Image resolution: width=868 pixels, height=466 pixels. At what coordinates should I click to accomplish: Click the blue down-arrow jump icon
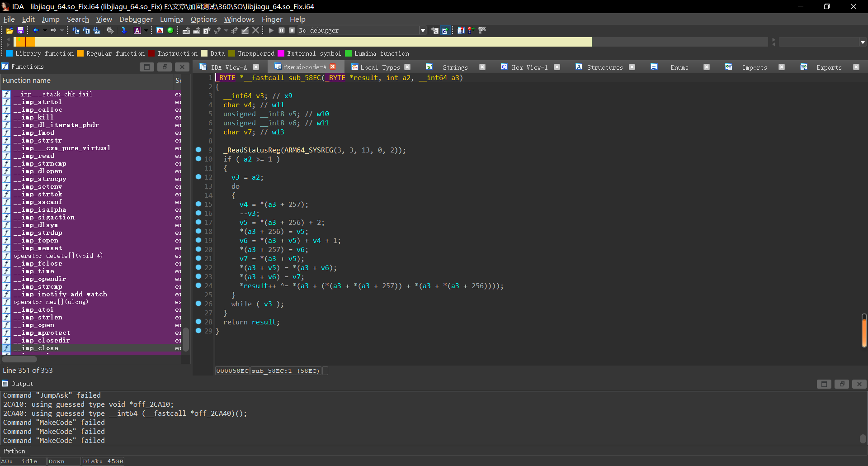(x=123, y=30)
